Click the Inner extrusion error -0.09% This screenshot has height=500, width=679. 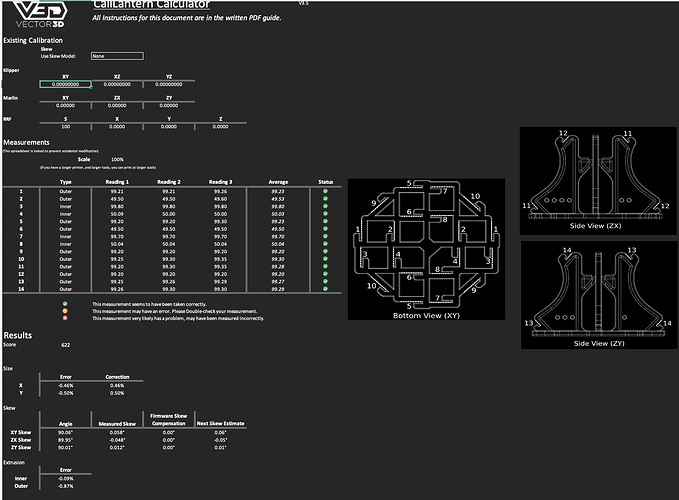click(x=65, y=479)
